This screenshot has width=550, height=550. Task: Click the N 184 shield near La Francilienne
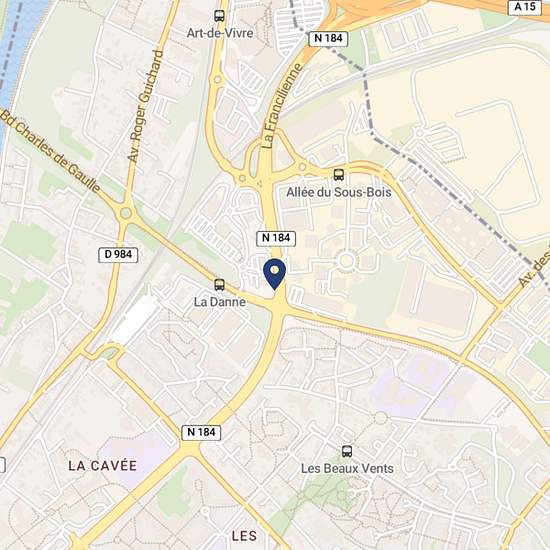(x=328, y=39)
